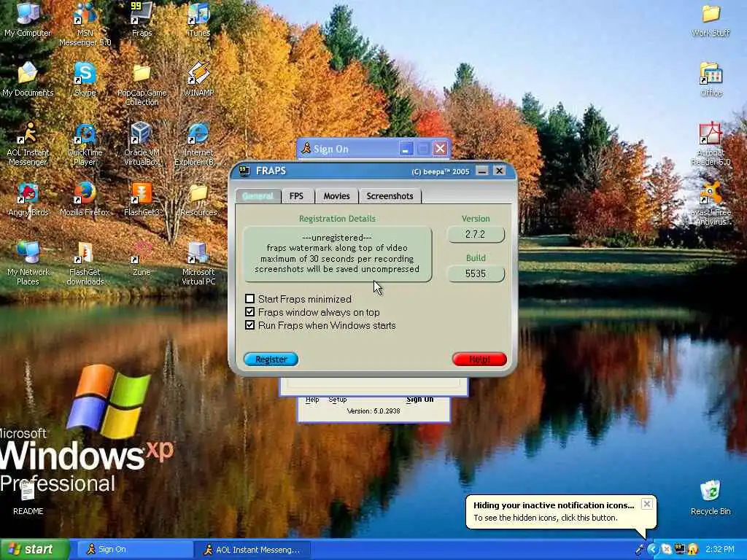Select the Office desktop shortcut
The height and width of the screenshot is (560, 747).
[711, 79]
